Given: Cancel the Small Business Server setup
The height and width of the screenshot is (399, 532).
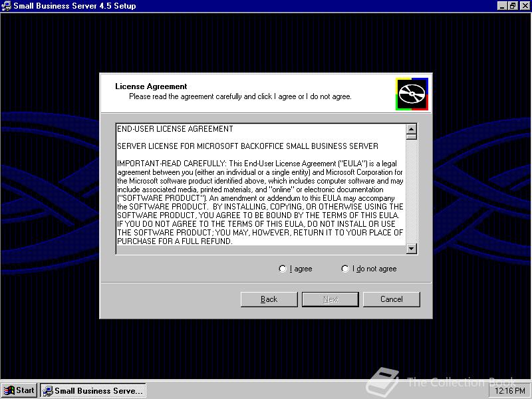Looking at the screenshot, I should (x=392, y=299).
